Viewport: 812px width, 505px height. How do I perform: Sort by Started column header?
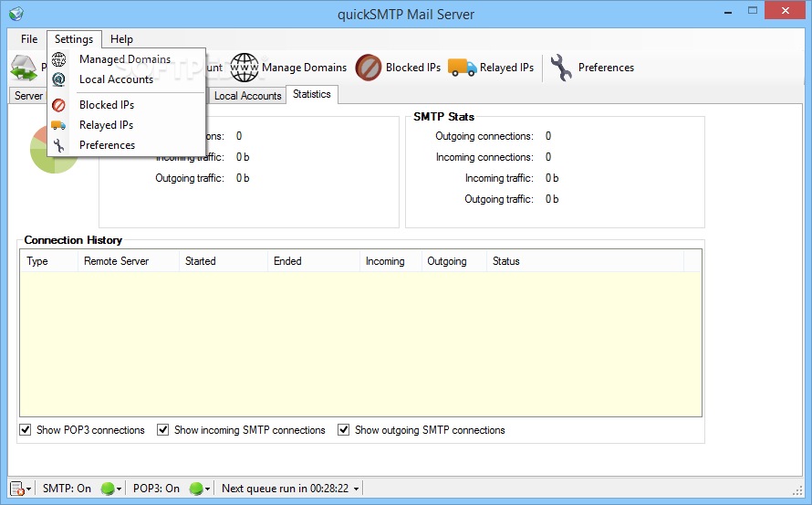[224, 261]
